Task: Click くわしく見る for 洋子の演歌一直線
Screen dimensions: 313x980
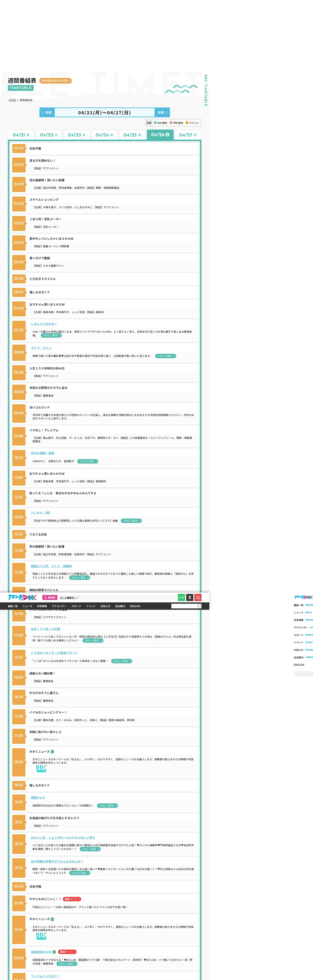Action: click(x=88, y=461)
